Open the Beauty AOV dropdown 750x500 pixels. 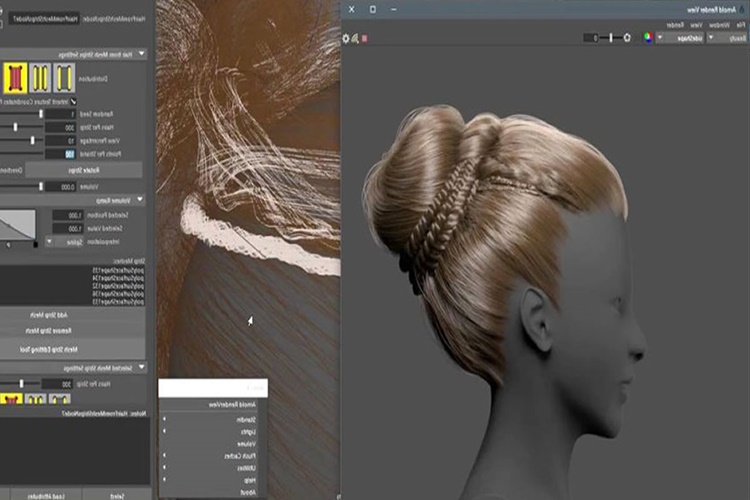(x=727, y=38)
